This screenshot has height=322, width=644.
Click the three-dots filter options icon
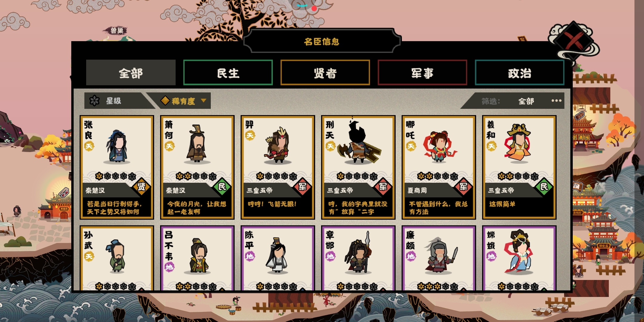click(x=556, y=101)
